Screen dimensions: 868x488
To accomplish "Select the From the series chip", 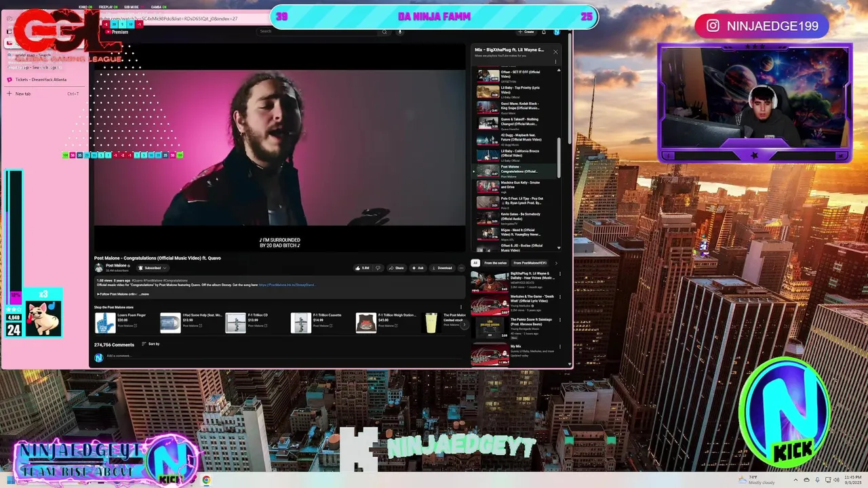I will 495,263.
